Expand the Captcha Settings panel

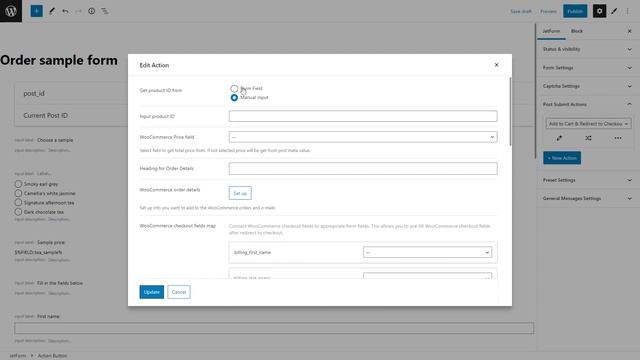point(587,86)
